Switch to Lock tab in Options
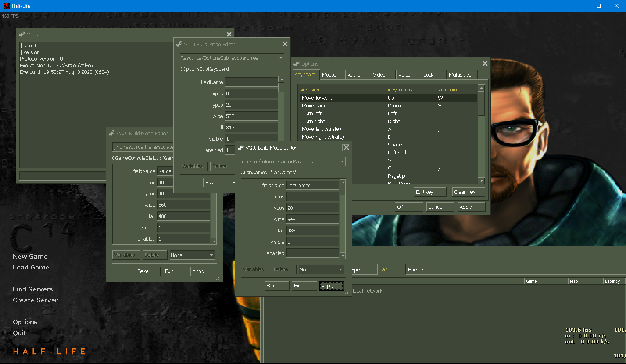Screen dimensions: 626x364 434,75
